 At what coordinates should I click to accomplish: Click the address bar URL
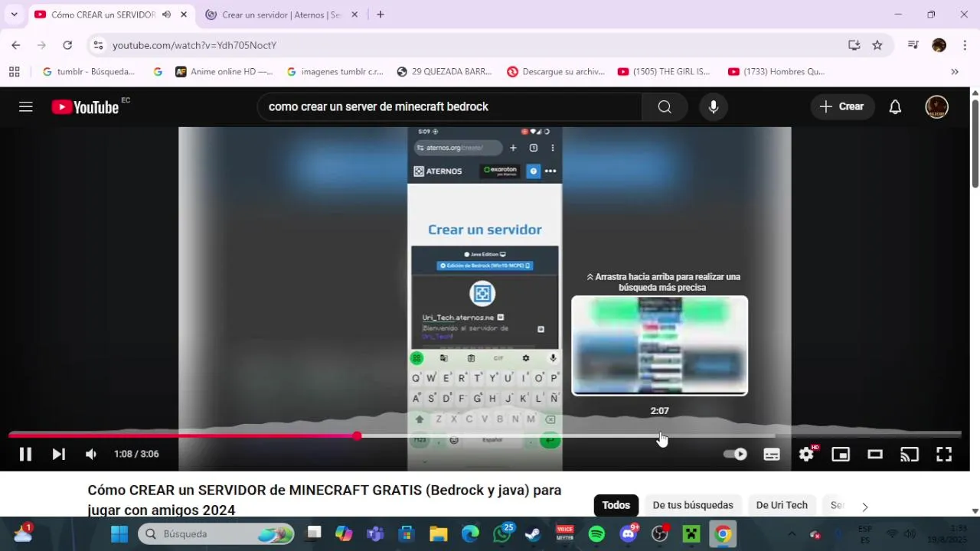click(x=194, y=45)
